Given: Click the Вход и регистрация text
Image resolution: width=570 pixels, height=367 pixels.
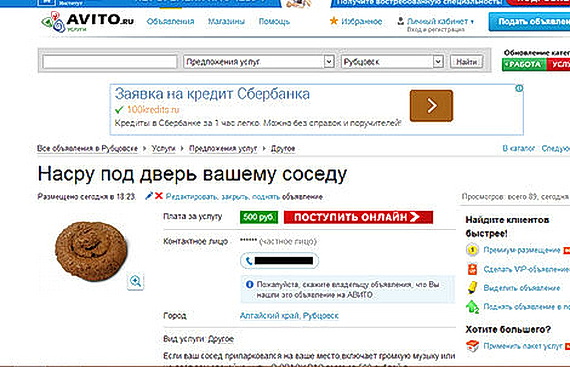Looking at the screenshot, I should click(x=435, y=29).
